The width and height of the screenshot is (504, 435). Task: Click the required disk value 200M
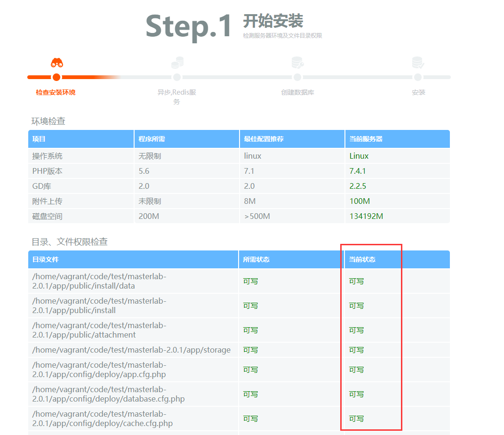149,217
